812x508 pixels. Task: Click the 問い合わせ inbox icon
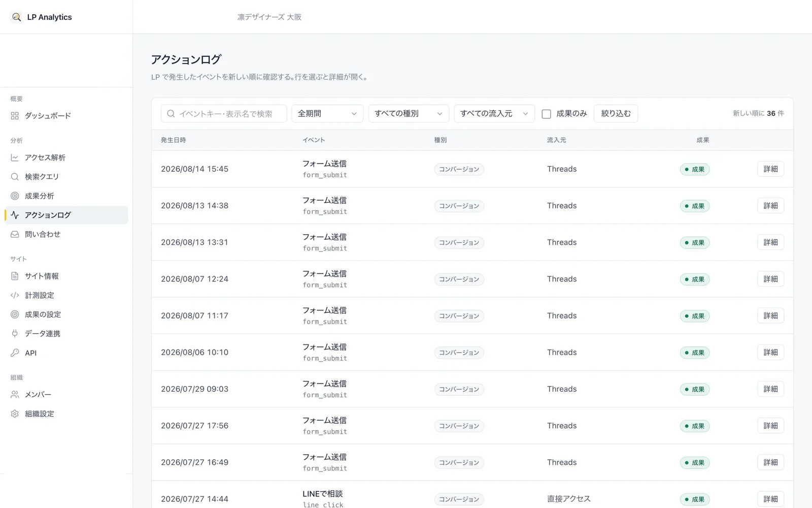(x=15, y=234)
